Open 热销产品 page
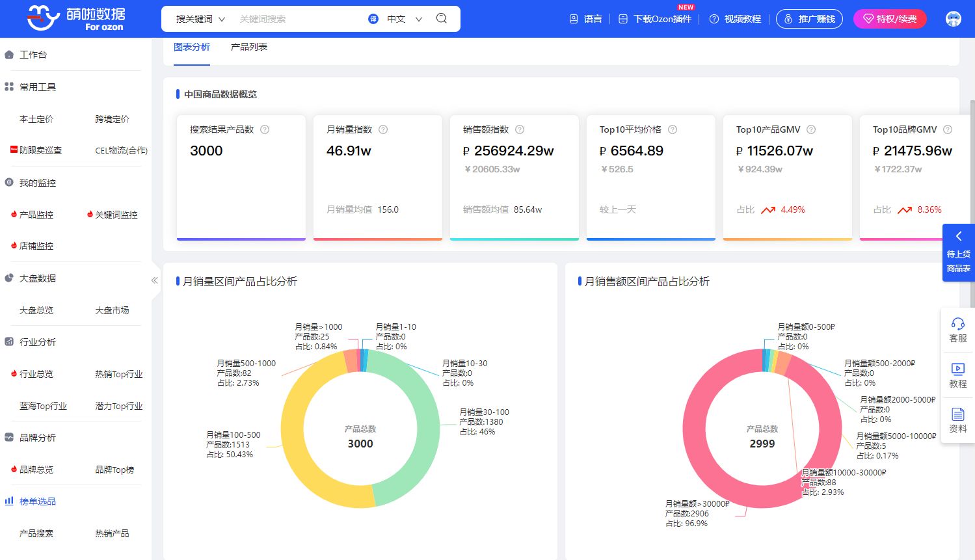 112,533
